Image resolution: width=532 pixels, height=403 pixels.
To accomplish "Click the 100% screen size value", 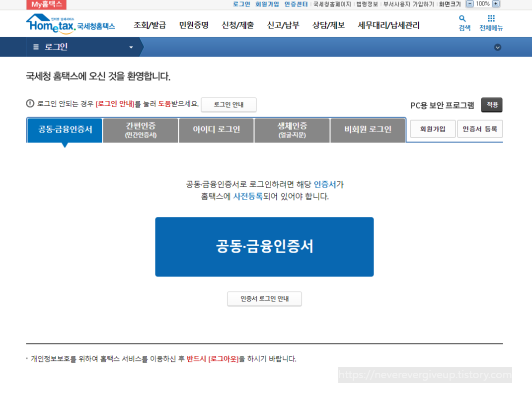I will pos(482,4).
